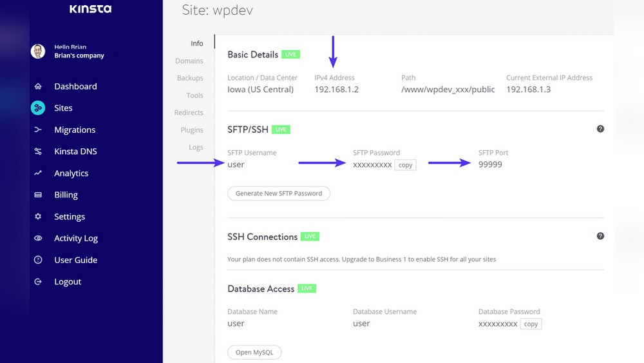Click the Kinsta DNS icon
The image size is (644, 363).
click(38, 152)
